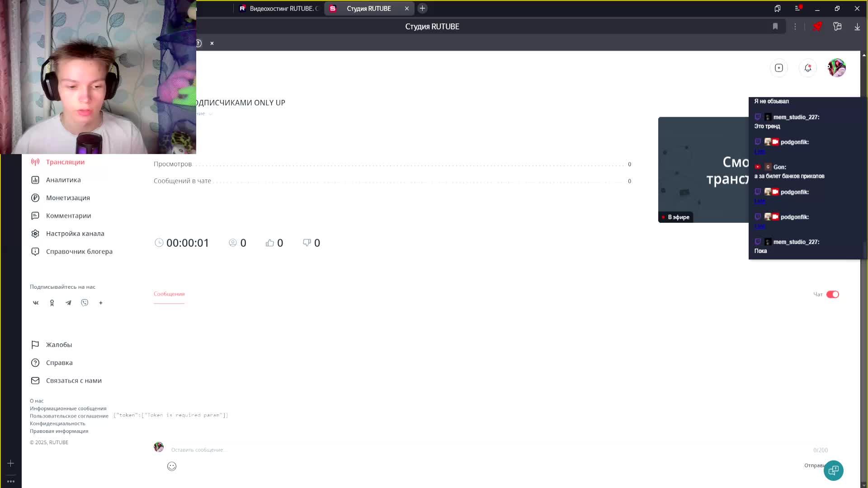Click the VK social icon
Viewport: 868px width, 488px height.
coord(36,303)
